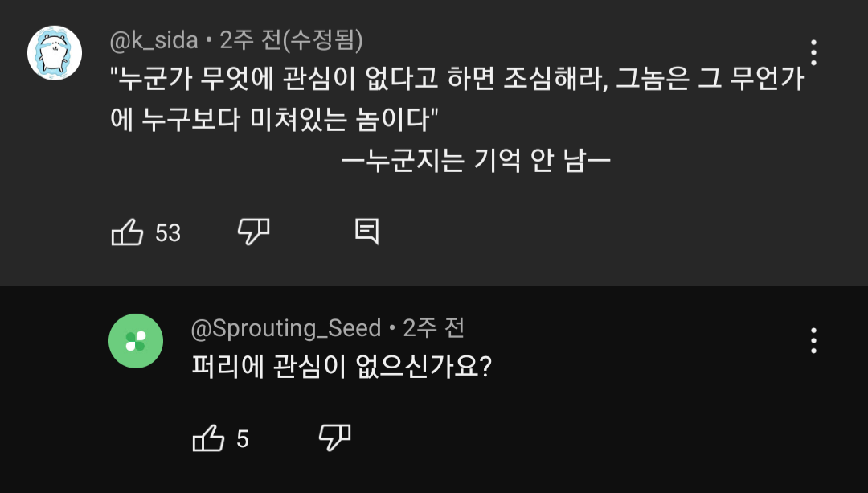Expand more options for @Sprouting_Seed's reply
Image resolution: width=868 pixels, height=493 pixels.
tap(813, 341)
